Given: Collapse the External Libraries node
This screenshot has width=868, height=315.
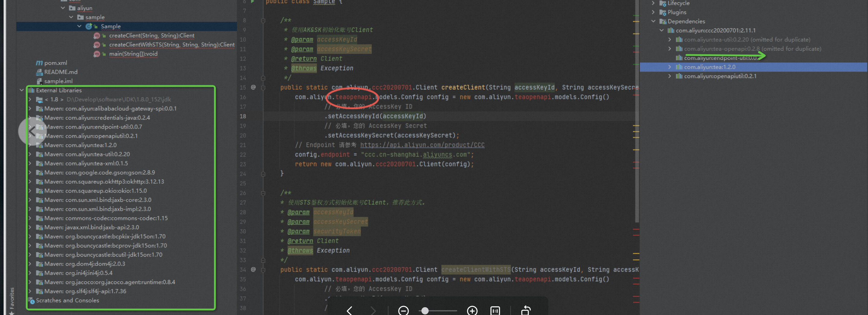Looking at the screenshot, I should (x=22, y=90).
